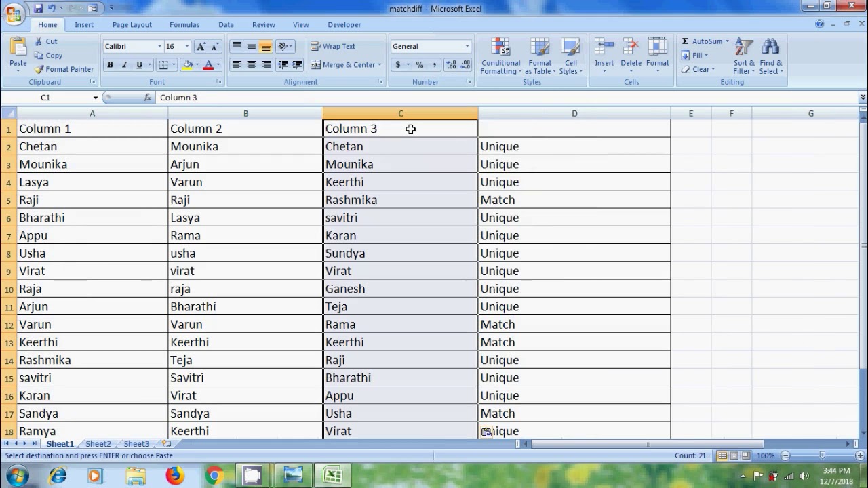Open paste options smart tag
The image size is (868, 488).
[486, 432]
